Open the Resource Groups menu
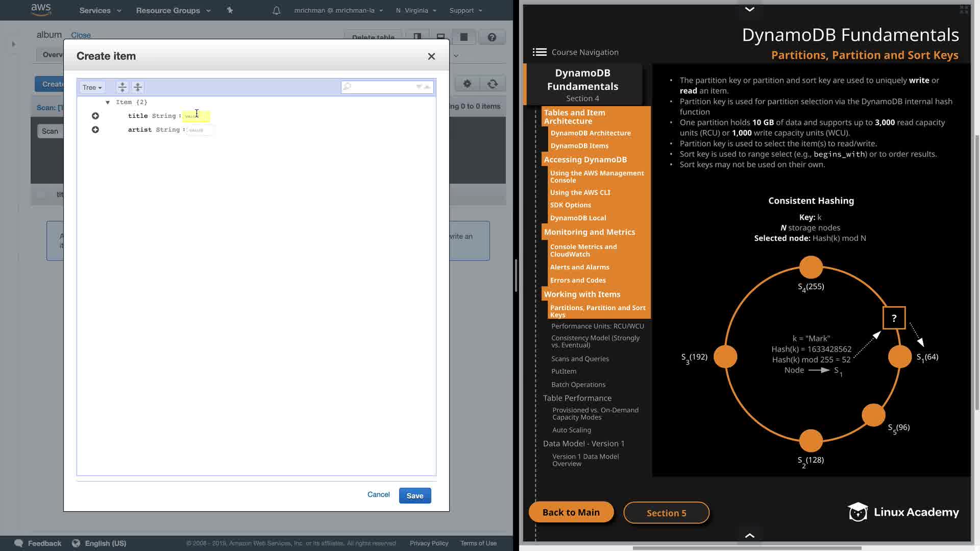The width and height of the screenshot is (980, 551). click(x=173, y=10)
